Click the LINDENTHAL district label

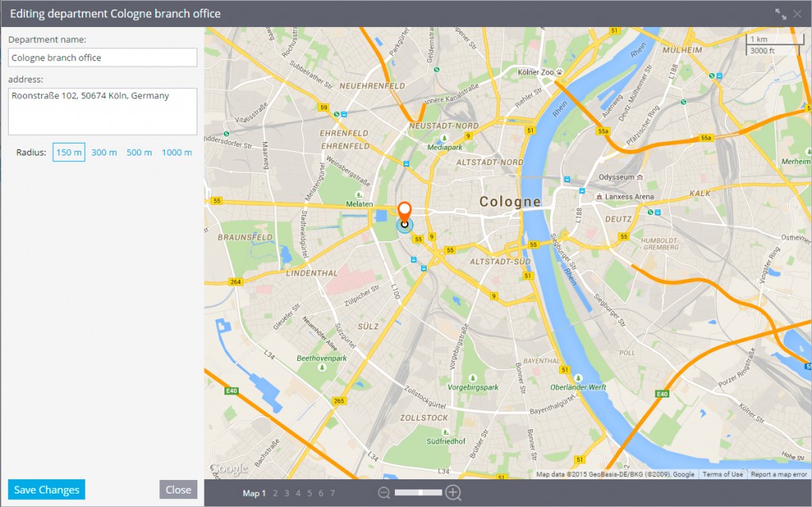(312, 273)
